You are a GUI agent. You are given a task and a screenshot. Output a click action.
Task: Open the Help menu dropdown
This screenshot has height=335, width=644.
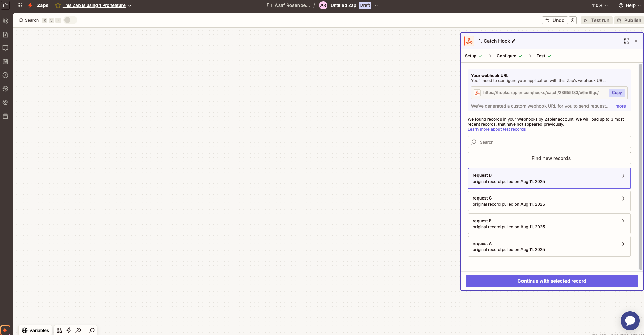(x=630, y=5)
